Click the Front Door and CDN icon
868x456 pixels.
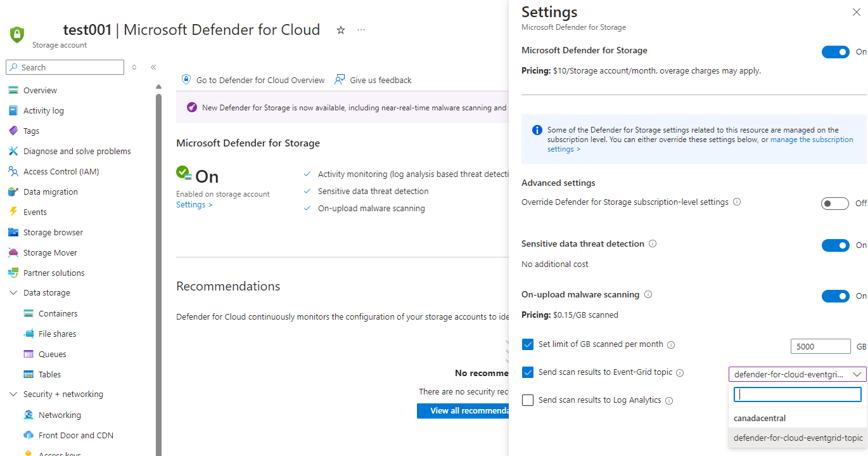coord(29,435)
